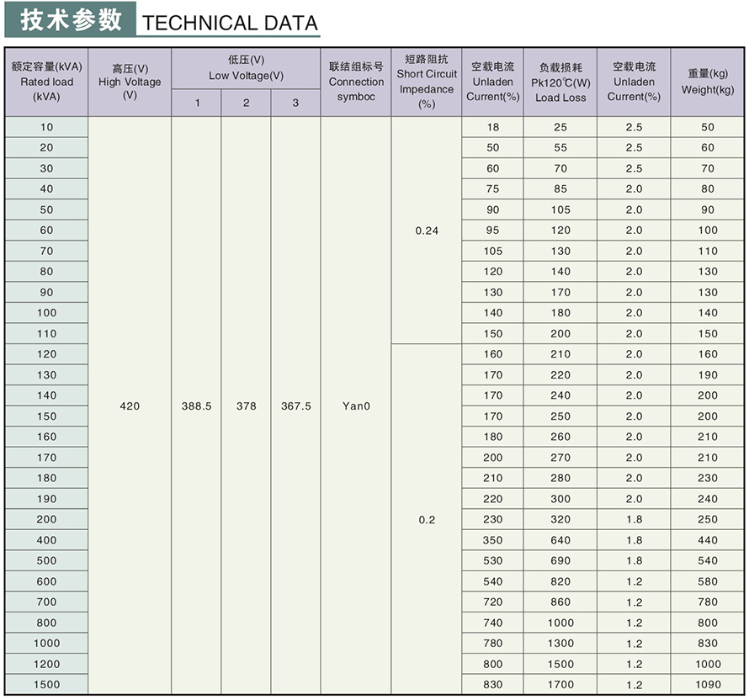Click the 0.24 short circuit impedance cell
749x700 pixels.
pos(427,231)
